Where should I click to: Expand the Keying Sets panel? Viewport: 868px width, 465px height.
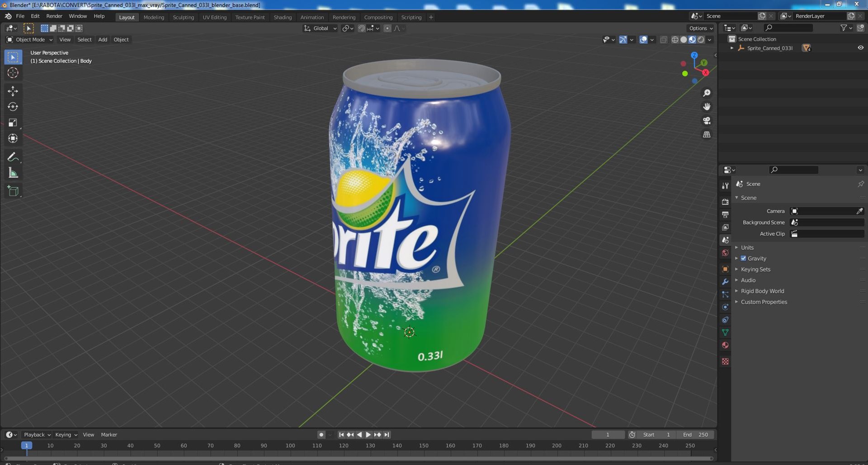(x=755, y=269)
